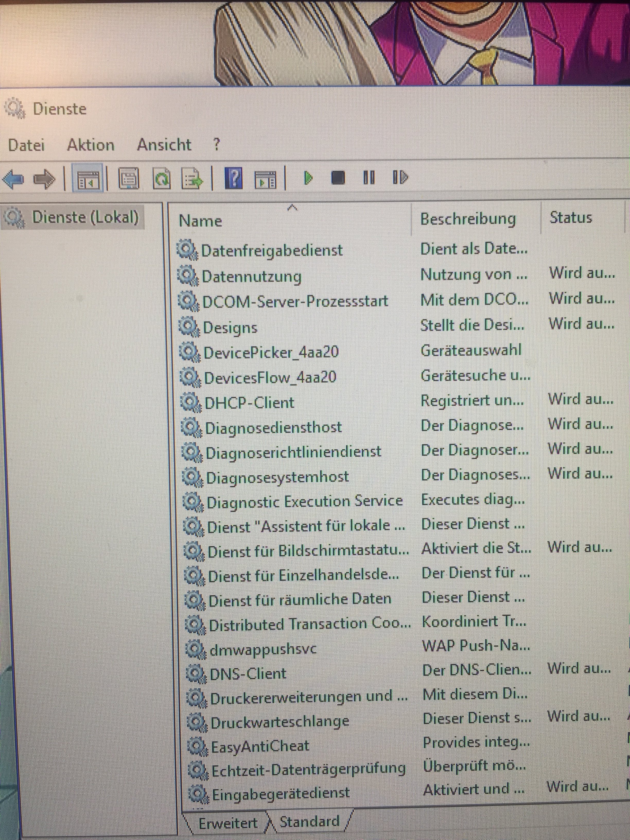Viewport: 630px width, 840px height.
Task: Restart service with the restart icon
Action: point(400,177)
